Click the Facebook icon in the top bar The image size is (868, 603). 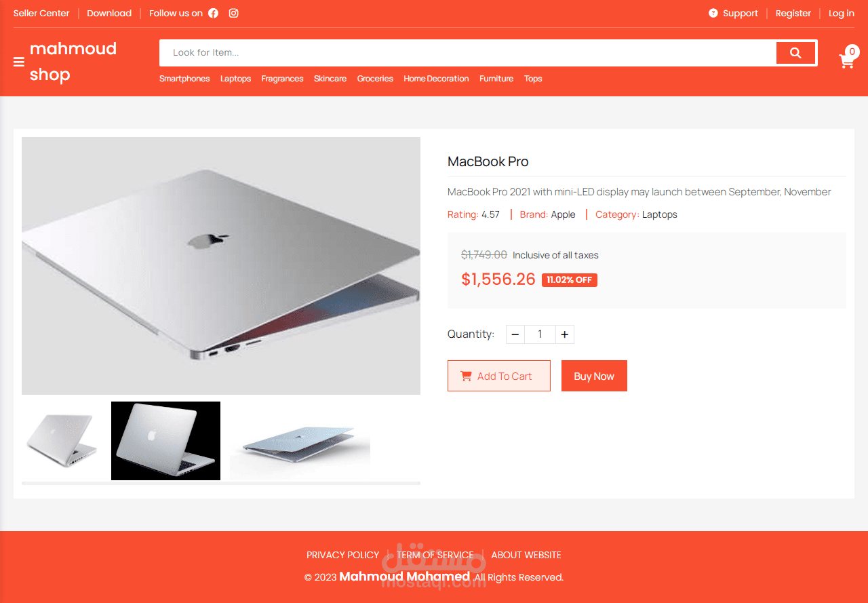pyautogui.click(x=213, y=13)
